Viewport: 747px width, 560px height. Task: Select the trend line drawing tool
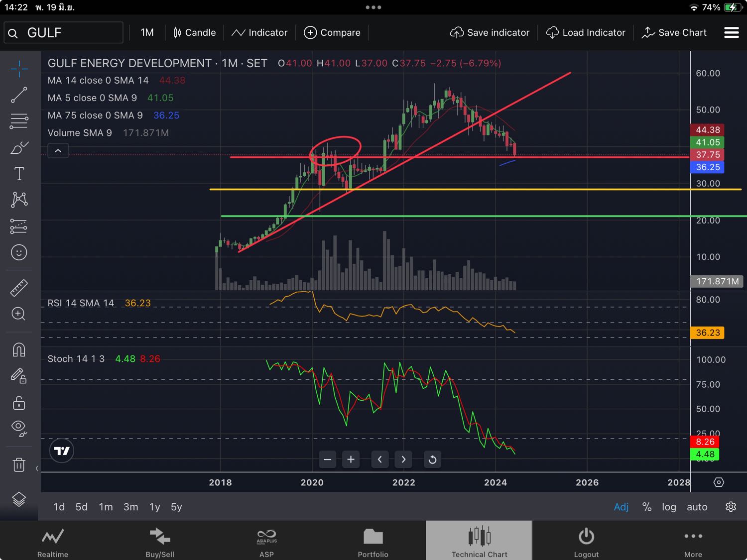point(19,95)
